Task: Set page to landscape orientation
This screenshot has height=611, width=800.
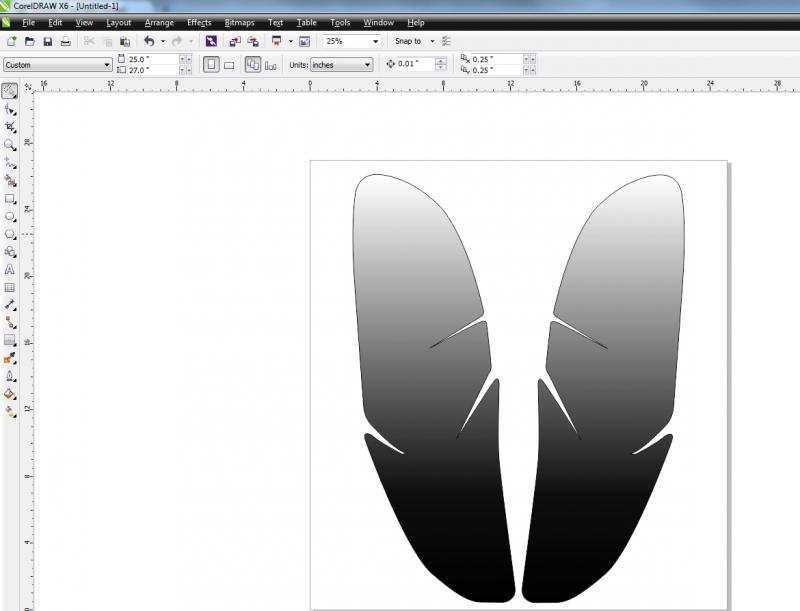Action: click(229, 65)
